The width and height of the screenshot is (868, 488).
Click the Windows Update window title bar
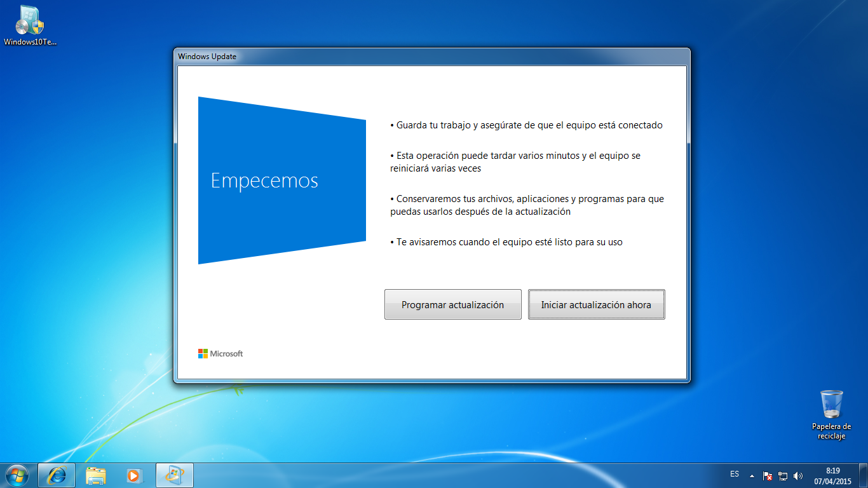click(381, 57)
